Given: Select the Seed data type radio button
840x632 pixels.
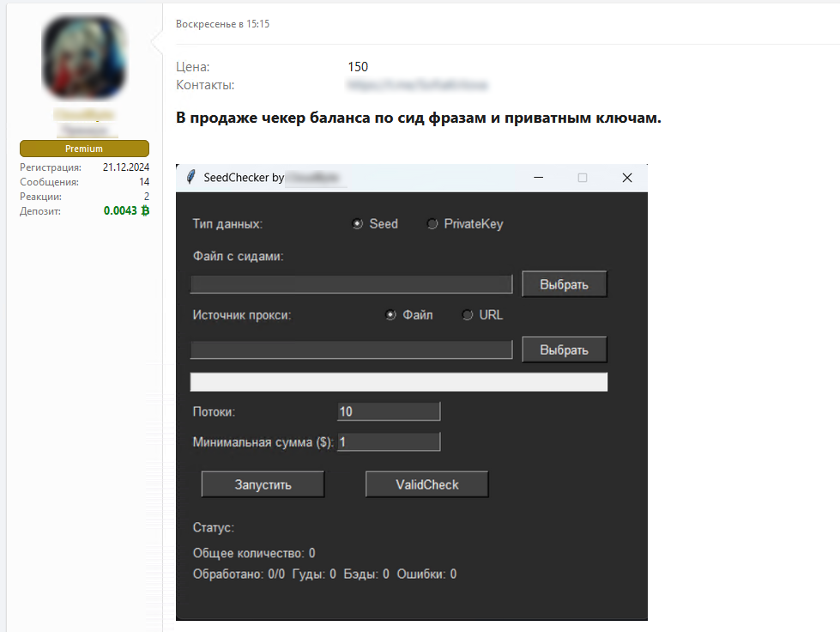Looking at the screenshot, I should click(357, 224).
